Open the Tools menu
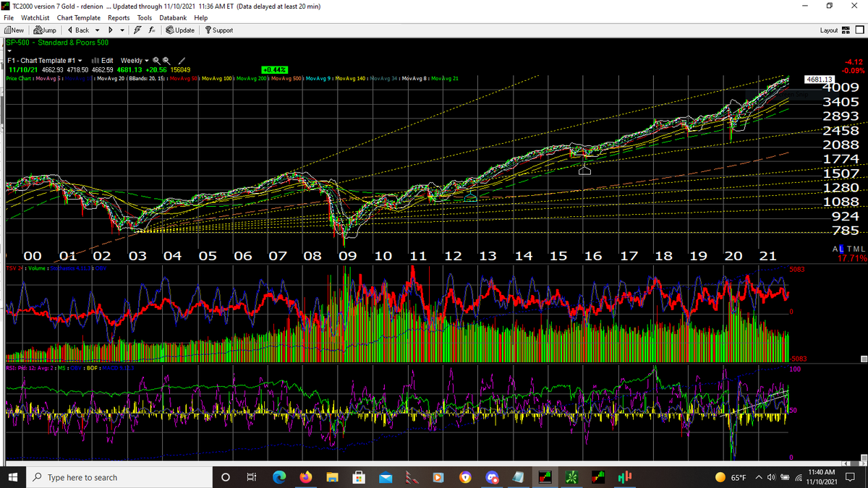 pos(145,17)
